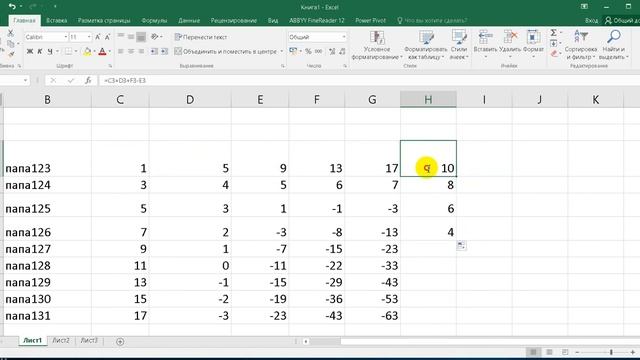The height and width of the screenshot is (360, 640).
Task: Cancel formula entry with X button
Action: point(53,81)
